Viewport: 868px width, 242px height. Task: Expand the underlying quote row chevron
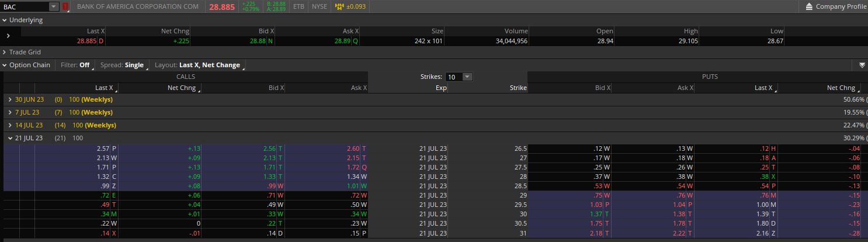(x=8, y=36)
